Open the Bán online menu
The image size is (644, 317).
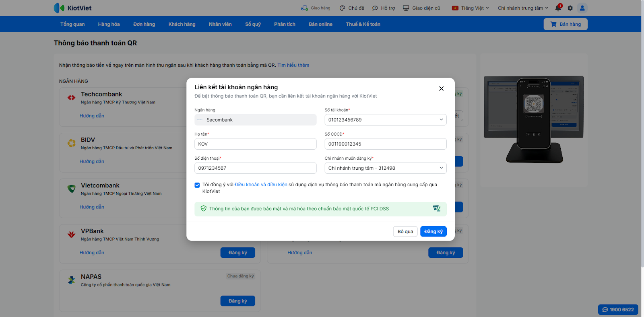[x=321, y=24]
